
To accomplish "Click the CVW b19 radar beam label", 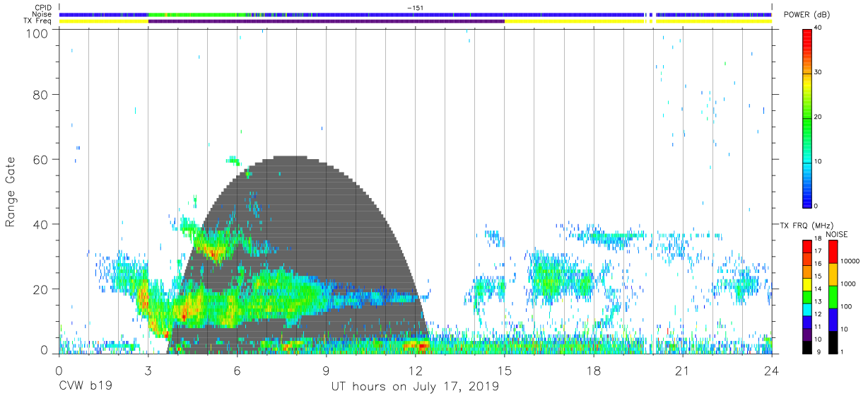I will [x=85, y=387].
